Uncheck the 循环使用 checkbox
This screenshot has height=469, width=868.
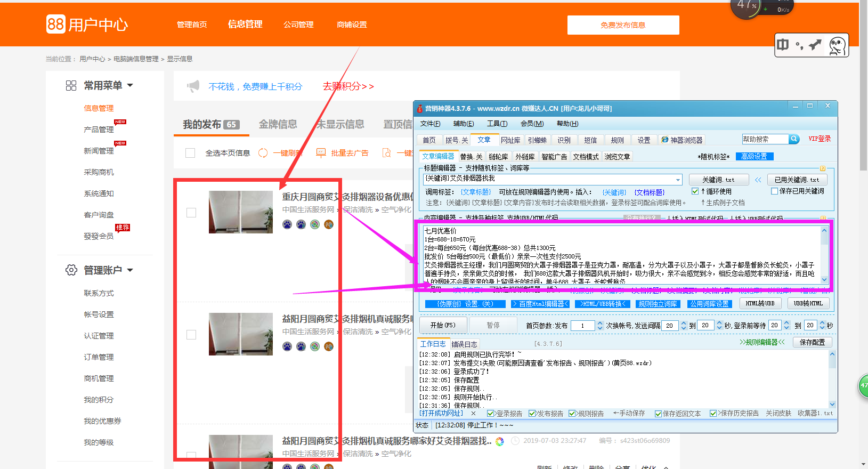695,191
